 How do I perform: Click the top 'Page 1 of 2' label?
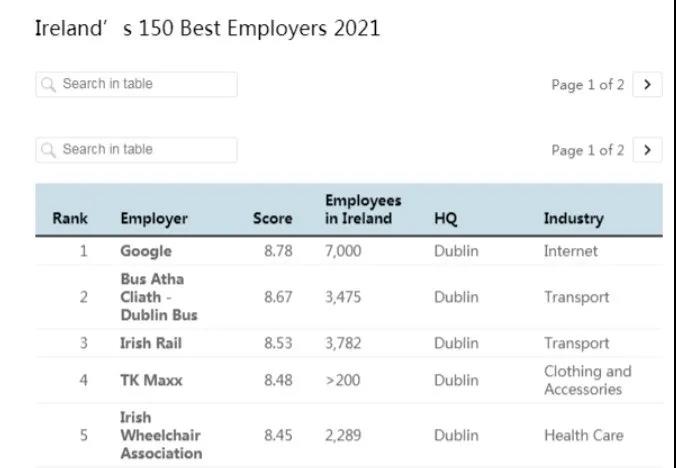(x=587, y=85)
